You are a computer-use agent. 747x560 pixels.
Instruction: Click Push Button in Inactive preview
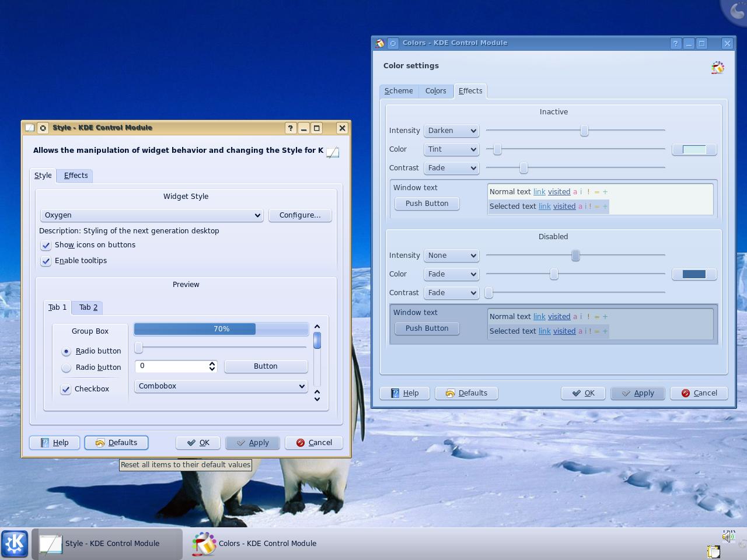tap(427, 204)
